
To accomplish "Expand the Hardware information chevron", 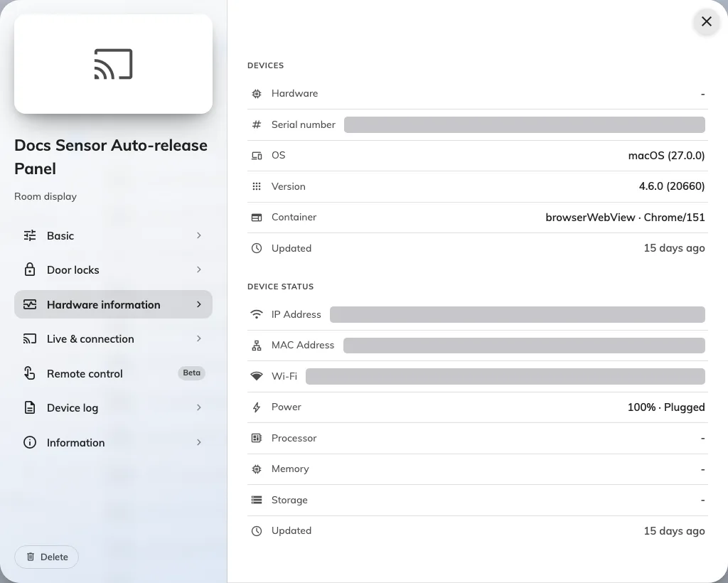I will pos(199,304).
